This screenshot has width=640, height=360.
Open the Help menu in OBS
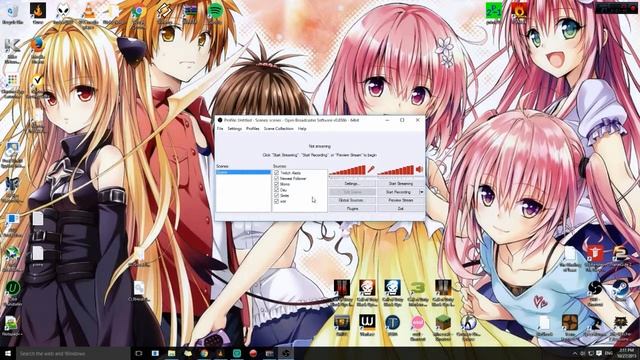click(x=302, y=129)
